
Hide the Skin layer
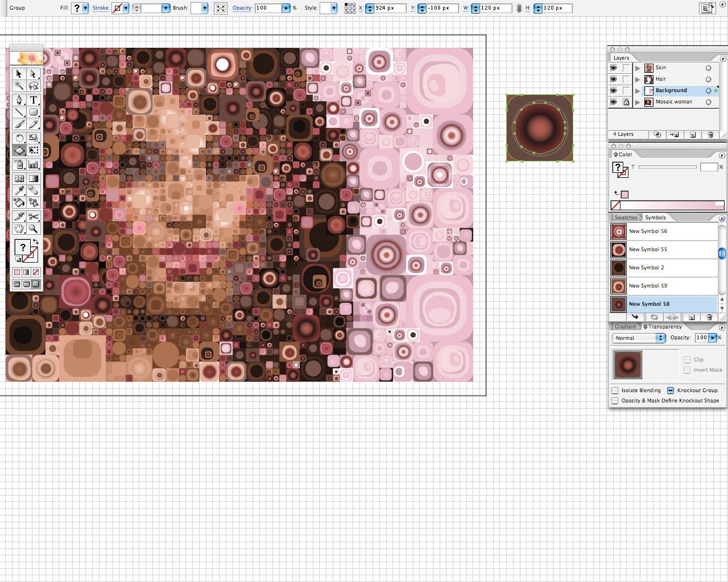(614, 68)
